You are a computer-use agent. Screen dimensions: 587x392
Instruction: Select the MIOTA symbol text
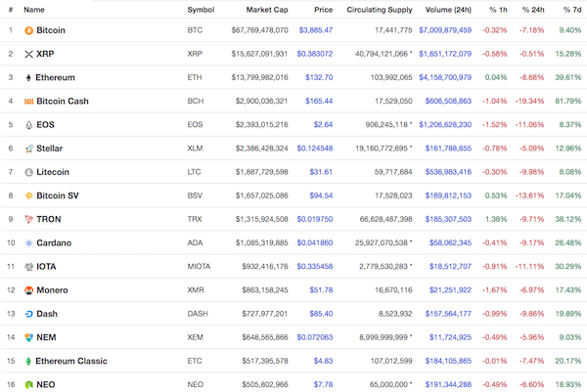[x=199, y=266]
